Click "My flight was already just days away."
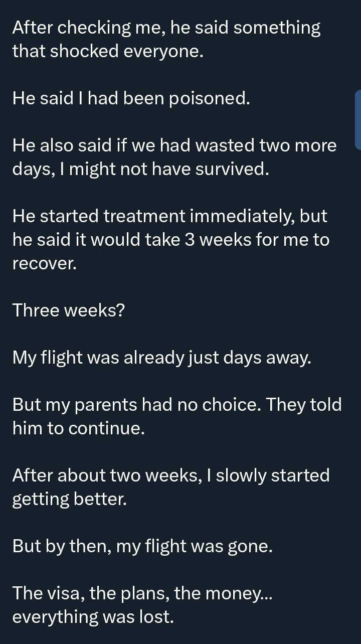The width and height of the screenshot is (361, 644). tap(161, 358)
